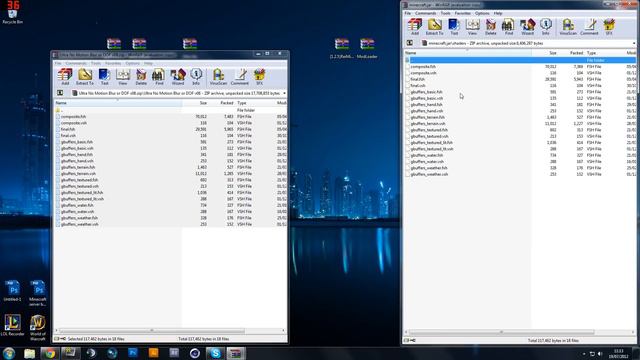Open World of Warcraft desktop shortcut
Viewport: 640px width, 360px height.
click(38, 328)
